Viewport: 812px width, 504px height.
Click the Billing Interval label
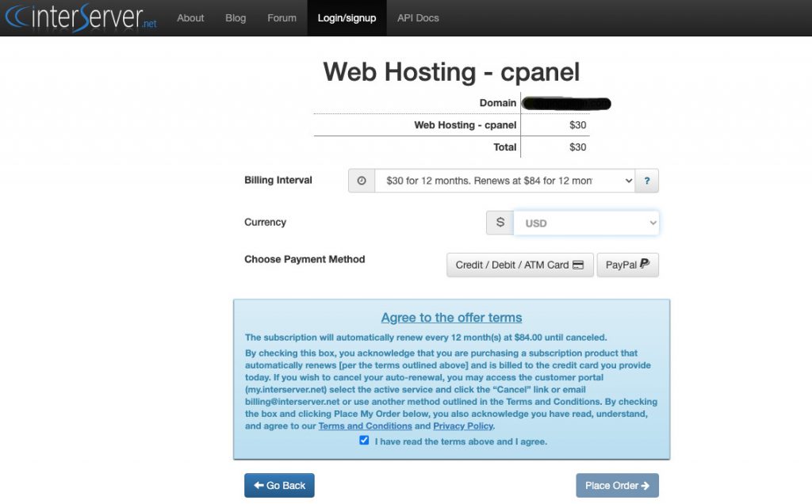pyautogui.click(x=278, y=180)
